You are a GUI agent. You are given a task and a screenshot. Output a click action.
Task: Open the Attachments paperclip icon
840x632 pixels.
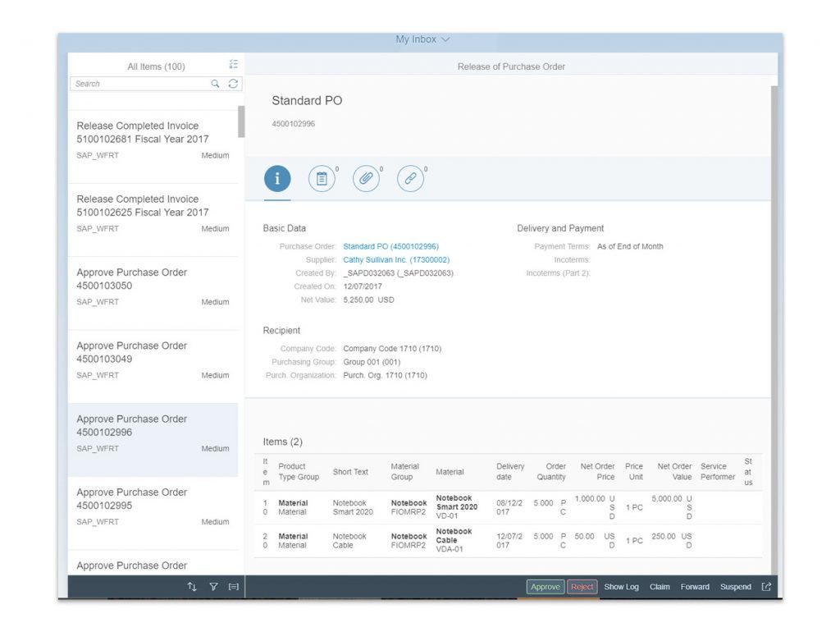366,178
